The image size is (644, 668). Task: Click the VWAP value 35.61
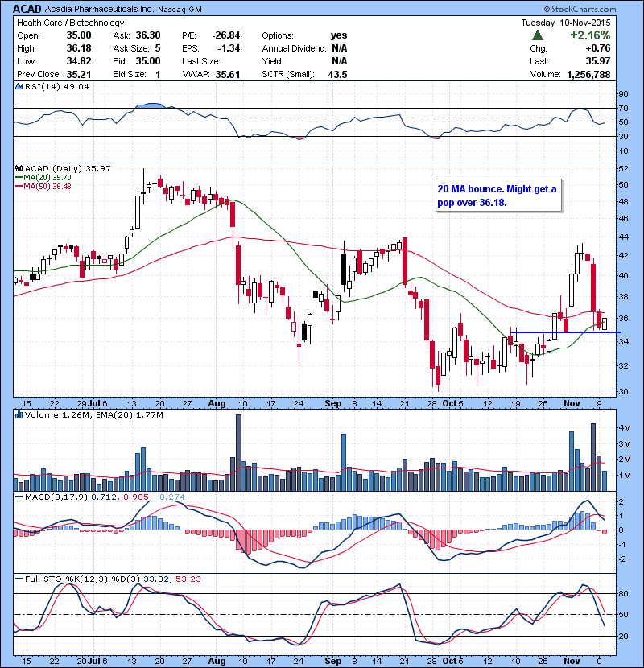(228, 74)
